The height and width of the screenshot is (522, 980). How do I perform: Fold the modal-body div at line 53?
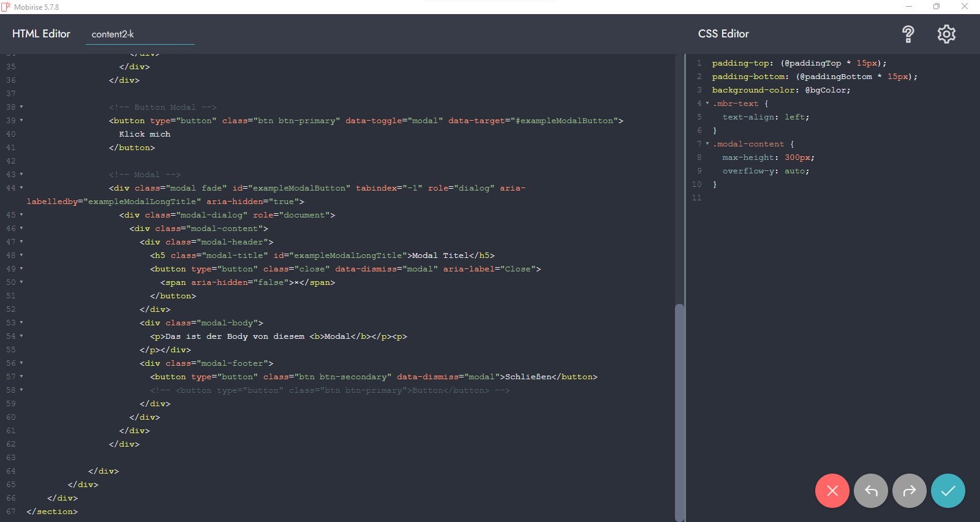pos(21,323)
